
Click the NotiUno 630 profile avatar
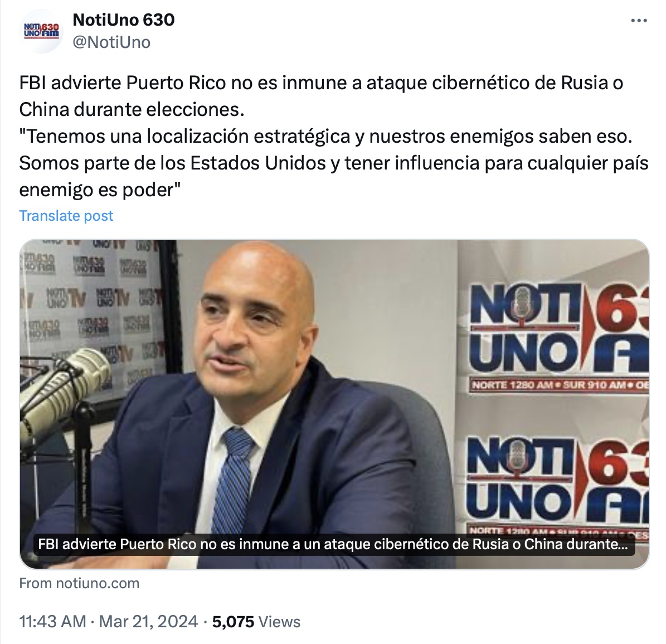[41, 31]
